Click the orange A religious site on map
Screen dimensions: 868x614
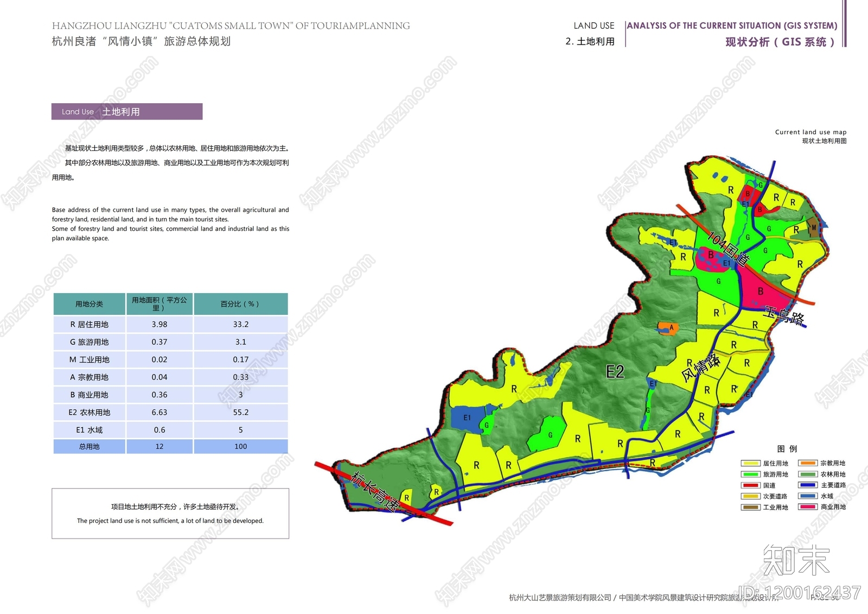click(667, 327)
